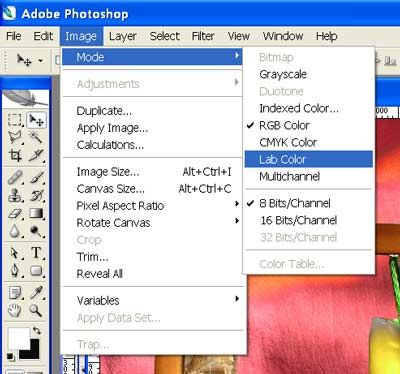Screen dimensions: 400x374
Task: Choose the Eraser tool
Action: [15, 214]
